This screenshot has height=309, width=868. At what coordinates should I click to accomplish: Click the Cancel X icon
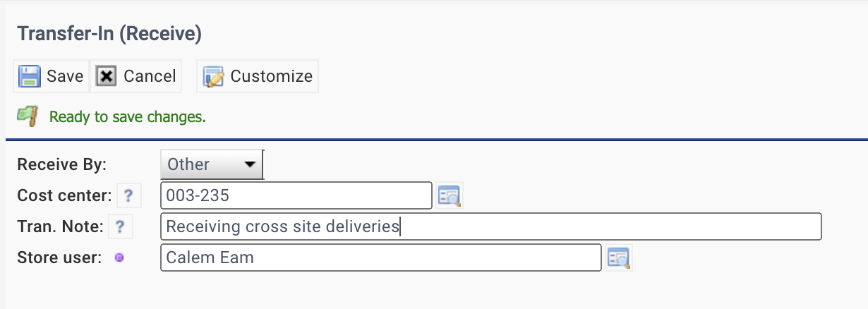(x=106, y=76)
